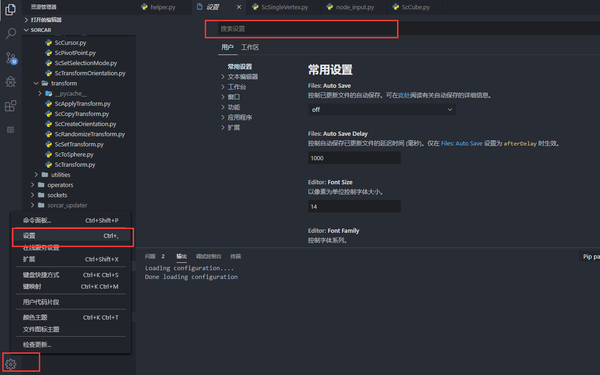600x375 pixels.
Task: Select the 设置 editor tab
Action: coord(213,7)
